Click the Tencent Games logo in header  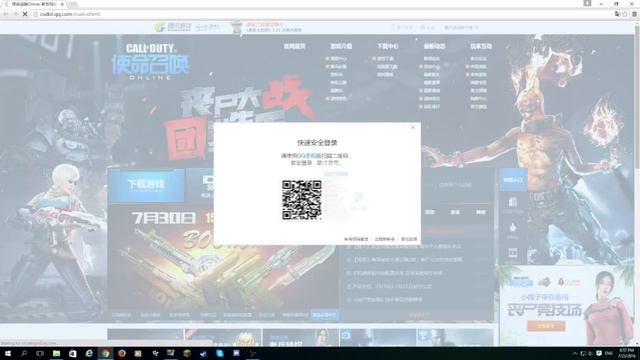pos(173,27)
